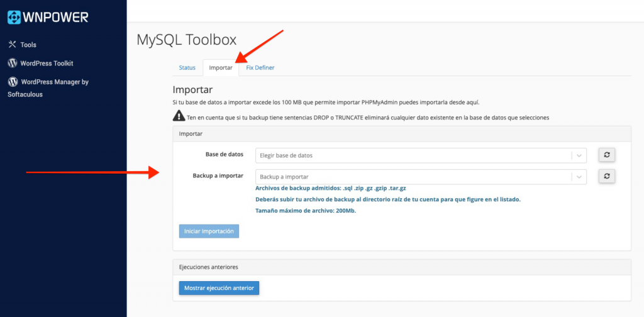Click the WordPress Toolkit logo icon

coord(13,64)
